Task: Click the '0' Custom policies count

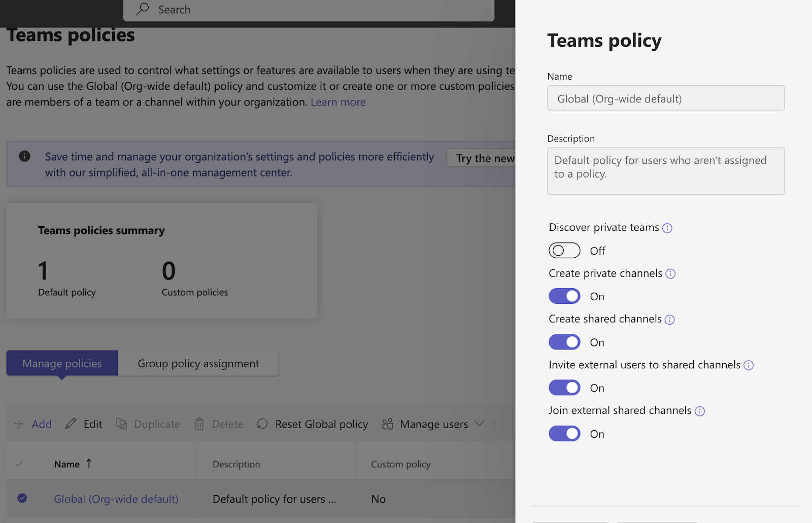Action: [168, 271]
